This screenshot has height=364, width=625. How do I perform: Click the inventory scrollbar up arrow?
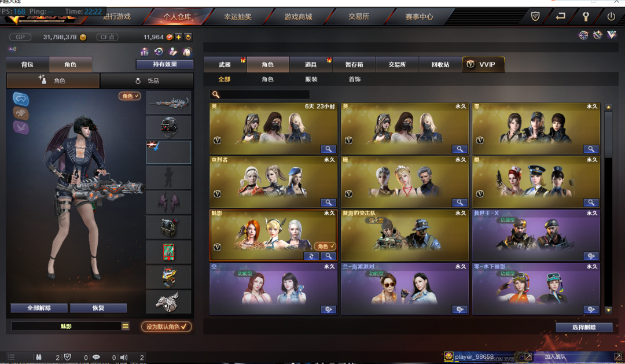click(x=608, y=107)
